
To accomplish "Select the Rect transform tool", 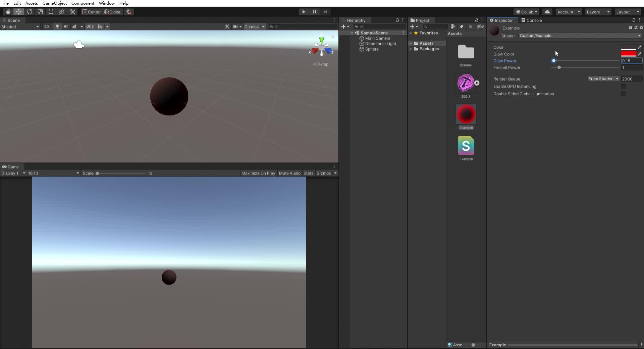I will coord(51,12).
